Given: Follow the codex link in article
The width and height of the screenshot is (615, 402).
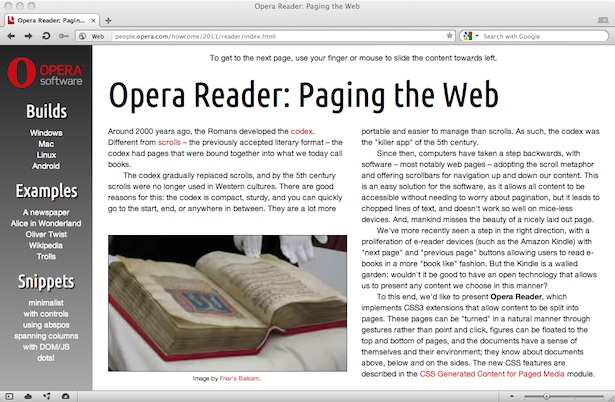Looking at the screenshot, I should coord(301,131).
